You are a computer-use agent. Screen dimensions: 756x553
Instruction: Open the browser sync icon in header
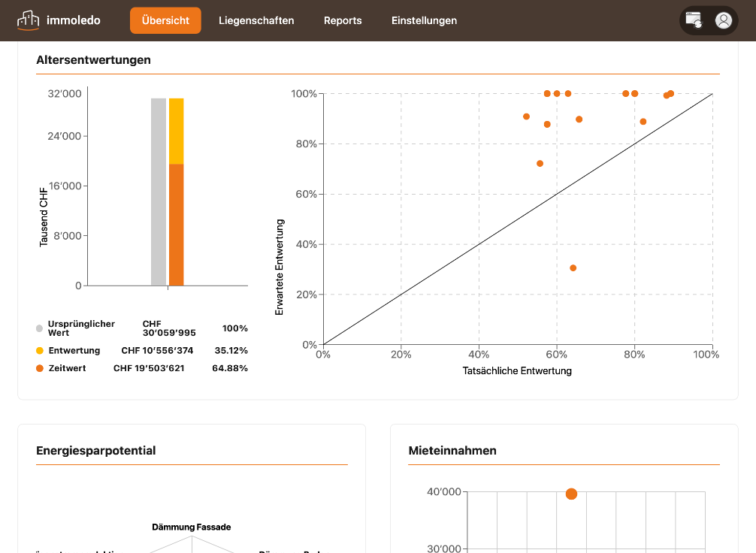click(694, 20)
